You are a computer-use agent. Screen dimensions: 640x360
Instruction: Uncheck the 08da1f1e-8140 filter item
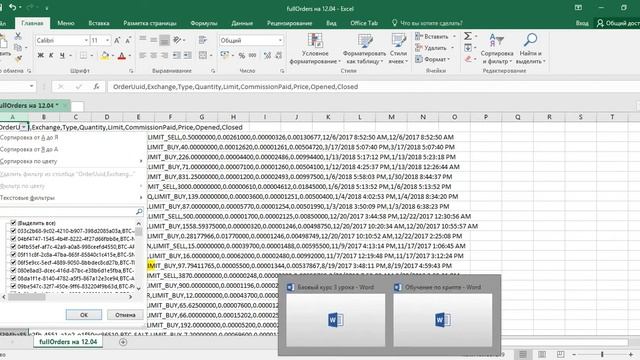coord(13,278)
